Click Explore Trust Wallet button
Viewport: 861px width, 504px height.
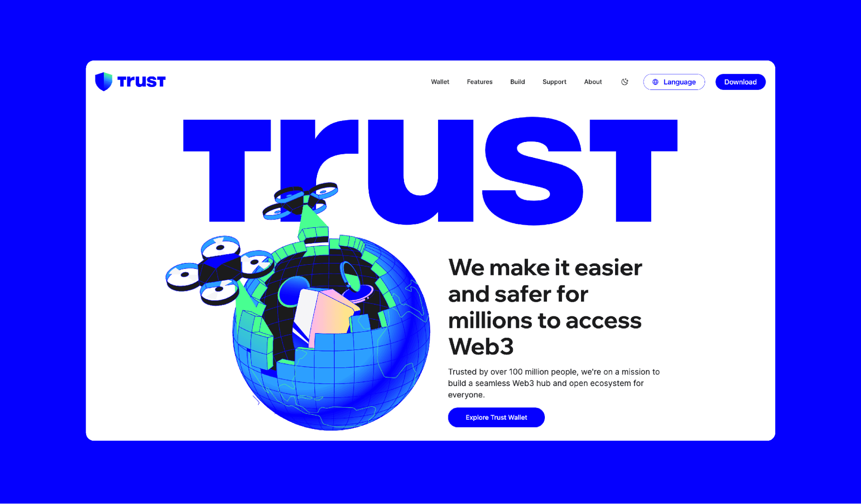pos(496,417)
